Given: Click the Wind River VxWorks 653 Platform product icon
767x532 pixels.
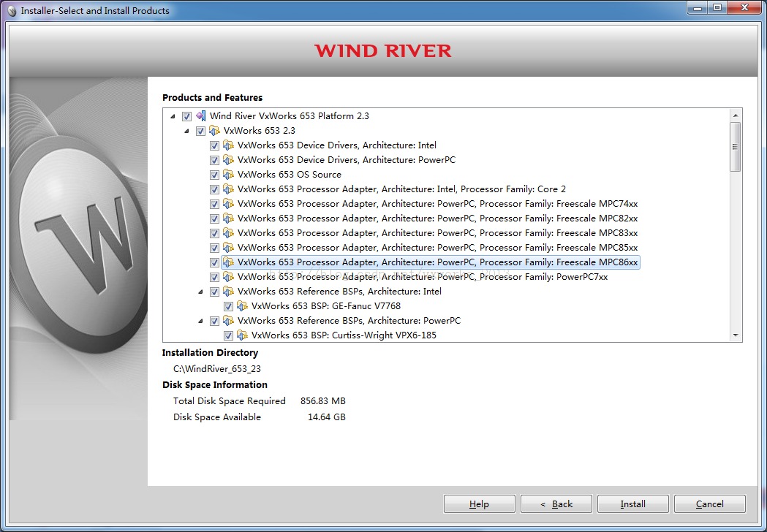Looking at the screenshot, I should pos(200,116).
